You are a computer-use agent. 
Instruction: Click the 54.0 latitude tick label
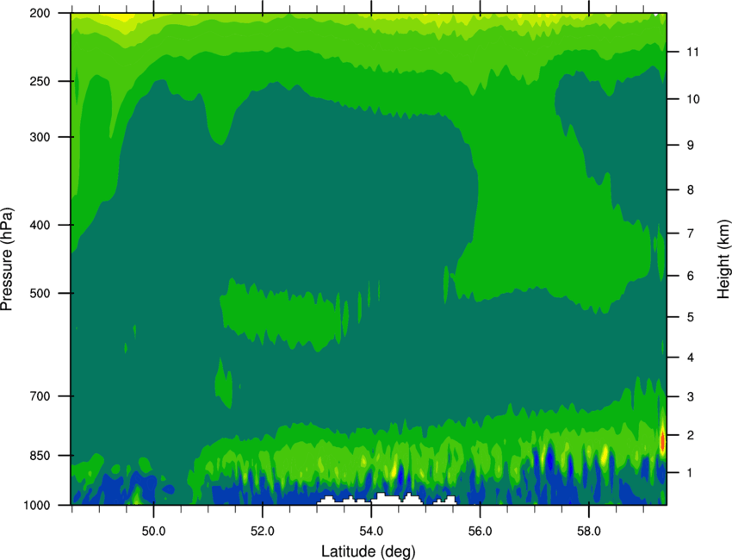[x=371, y=532]
